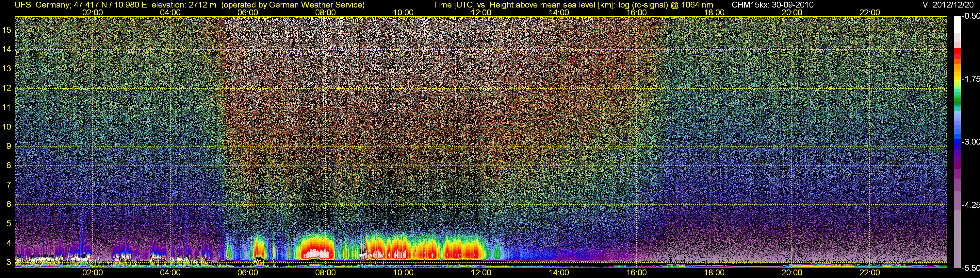
Task: Click the height axis label 9.
Action: [x=9, y=146]
